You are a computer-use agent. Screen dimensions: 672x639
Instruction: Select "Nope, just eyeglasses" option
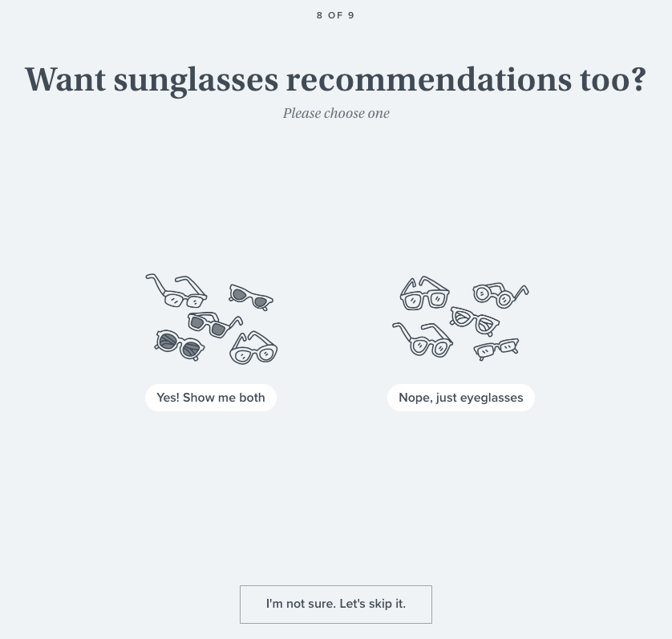click(461, 397)
